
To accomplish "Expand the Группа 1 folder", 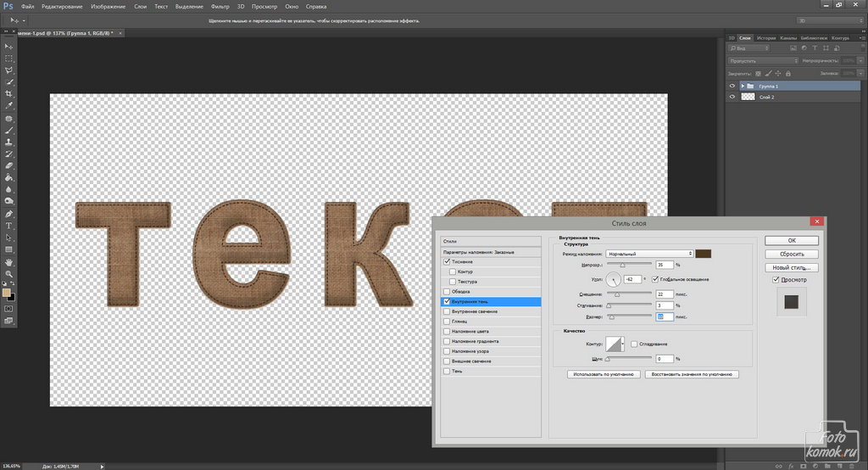I will pos(742,87).
